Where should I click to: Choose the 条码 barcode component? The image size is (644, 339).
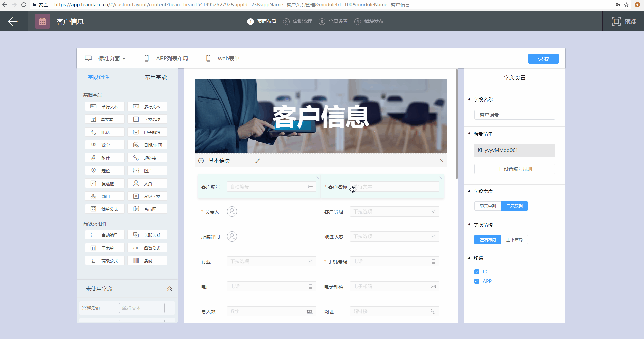pyautogui.click(x=147, y=261)
